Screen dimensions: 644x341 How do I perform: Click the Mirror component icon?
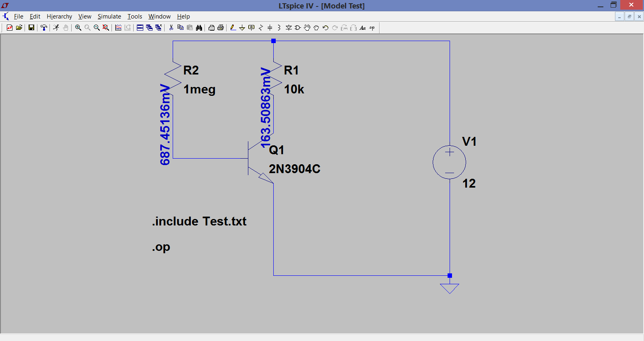(353, 28)
